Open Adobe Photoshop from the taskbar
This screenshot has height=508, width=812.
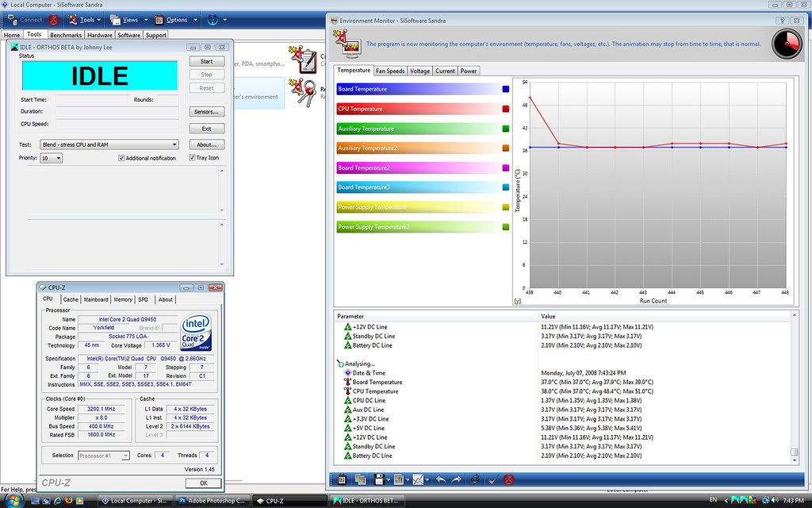(211, 501)
